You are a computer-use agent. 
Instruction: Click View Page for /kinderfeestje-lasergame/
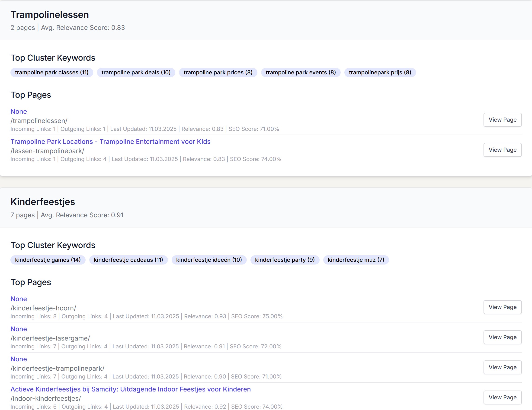tap(502, 337)
